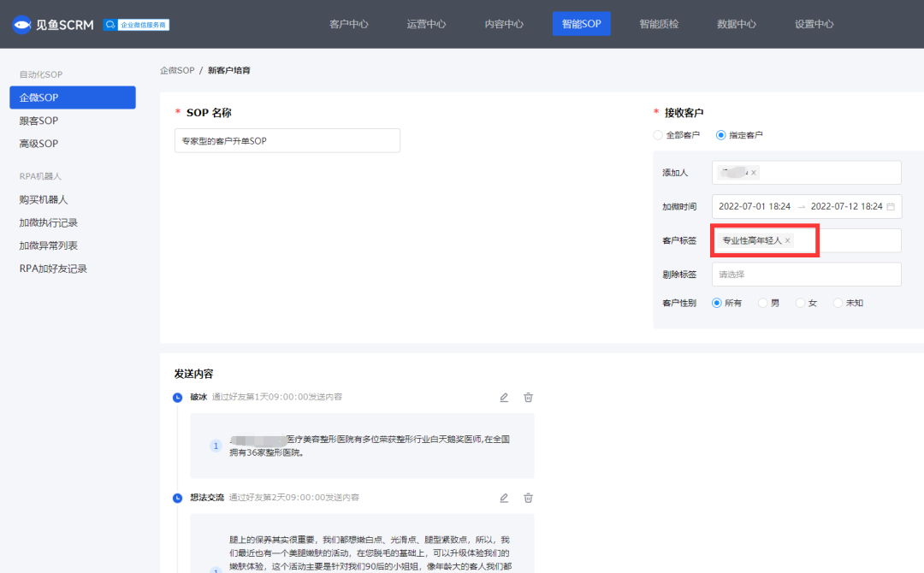924x573 pixels.
Task: Click the delete trash icon for 破冰
Action: click(528, 397)
